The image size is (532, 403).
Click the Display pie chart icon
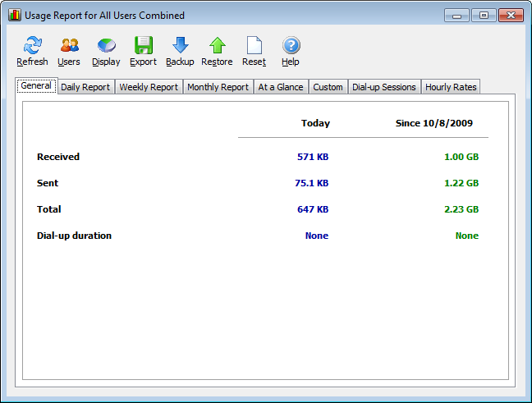pos(107,45)
